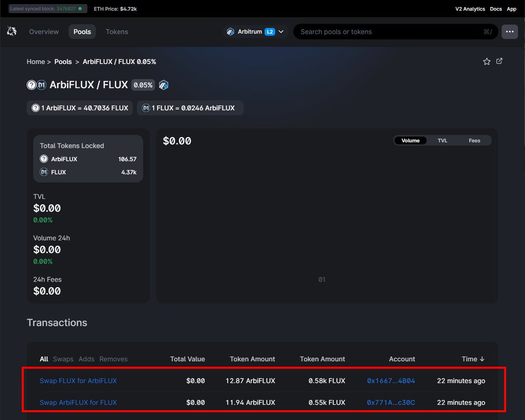The height and width of the screenshot is (420, 525).
Task: Filter transactions by Removes
Action: pyautogui.click(x=113, y=359)
